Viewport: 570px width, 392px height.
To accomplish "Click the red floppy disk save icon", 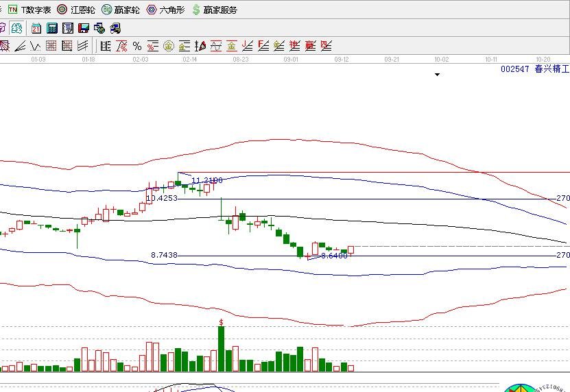I will [x=84, y=28].
